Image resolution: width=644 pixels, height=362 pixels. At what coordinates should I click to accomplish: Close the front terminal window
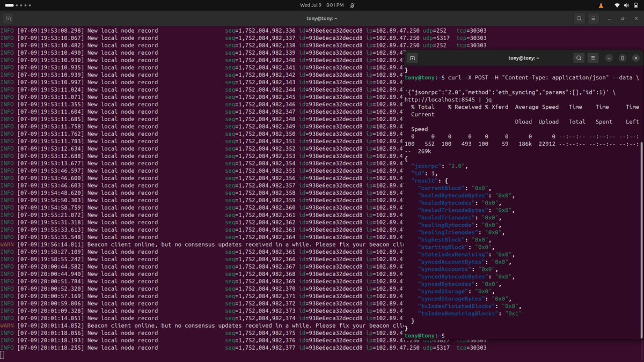coord(635,58)
